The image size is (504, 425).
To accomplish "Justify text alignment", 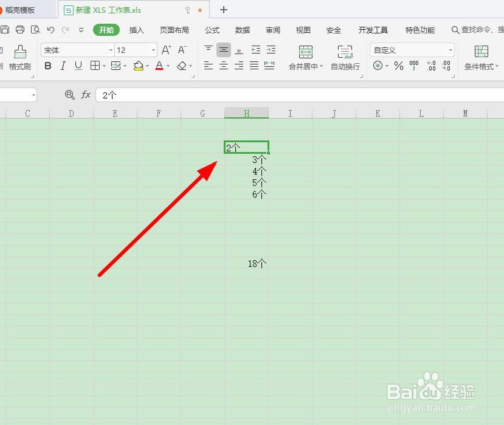I will pyautogui.click(x=254, y=66).
